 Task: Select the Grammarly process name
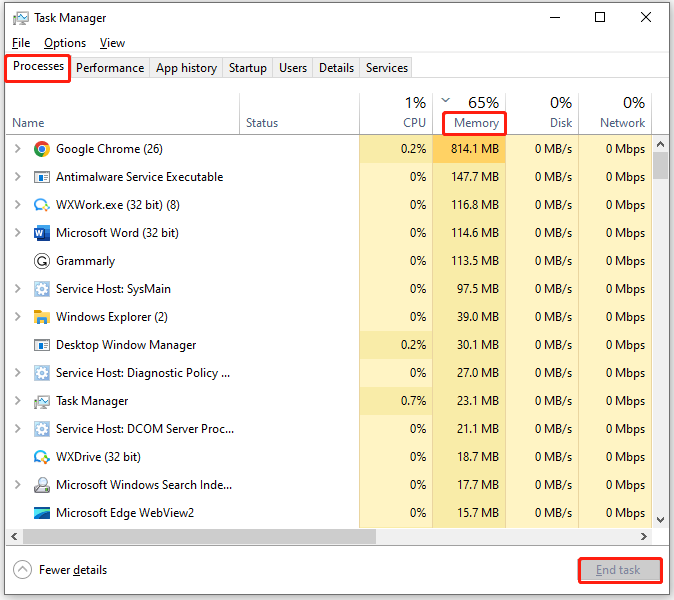pyautogui.click(x=85, y=261)
